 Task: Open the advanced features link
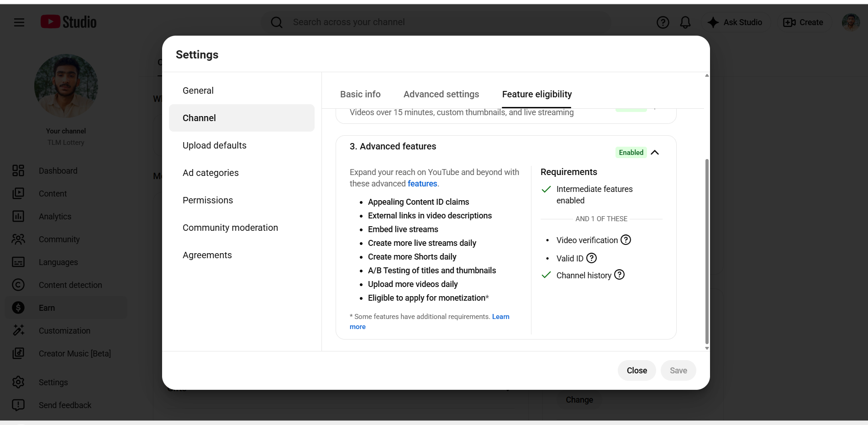422,184
